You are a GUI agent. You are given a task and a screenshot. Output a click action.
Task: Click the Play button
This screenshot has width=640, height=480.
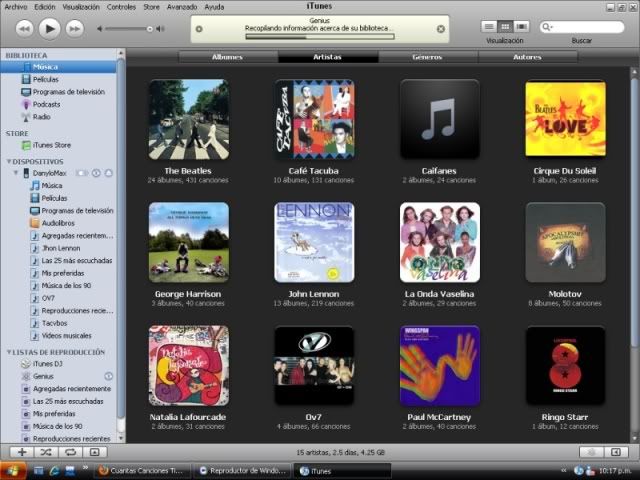49,29
